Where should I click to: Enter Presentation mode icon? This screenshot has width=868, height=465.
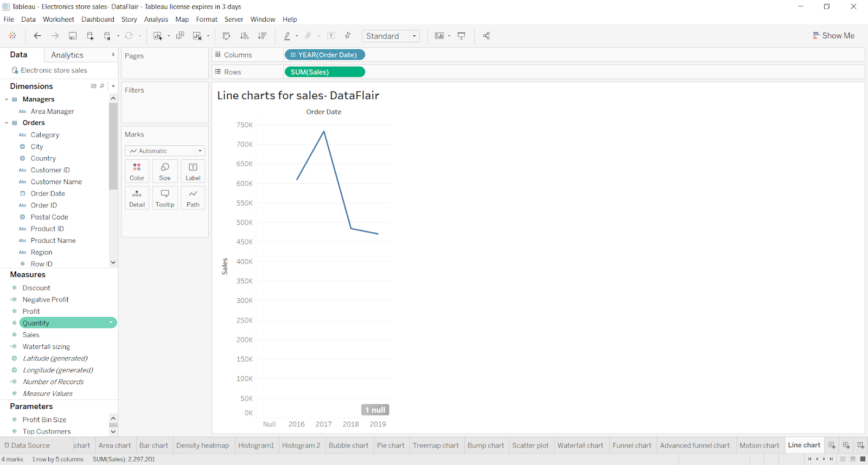[462, 36]
